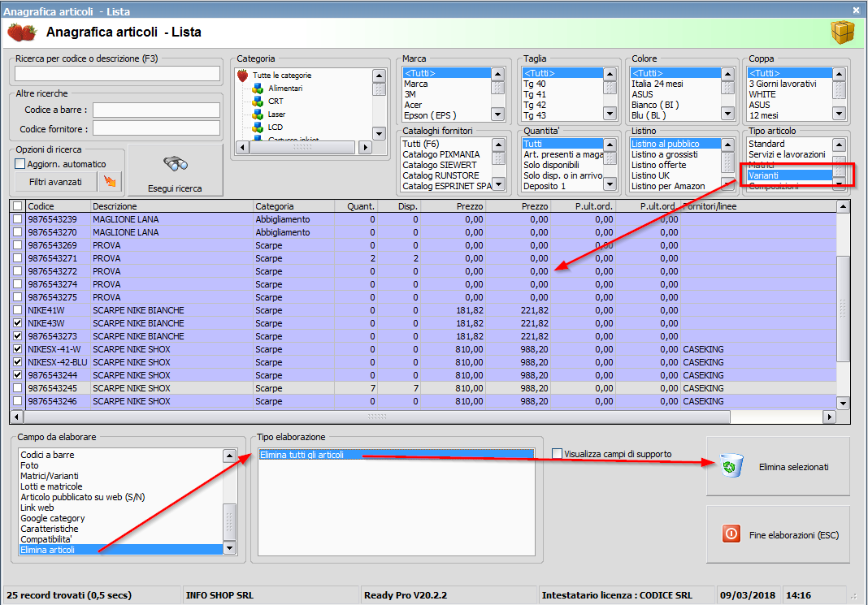The image size is (868, 605).
Task: Click the Fine elaborazioni (ESC) label
Action: [794, 535]
